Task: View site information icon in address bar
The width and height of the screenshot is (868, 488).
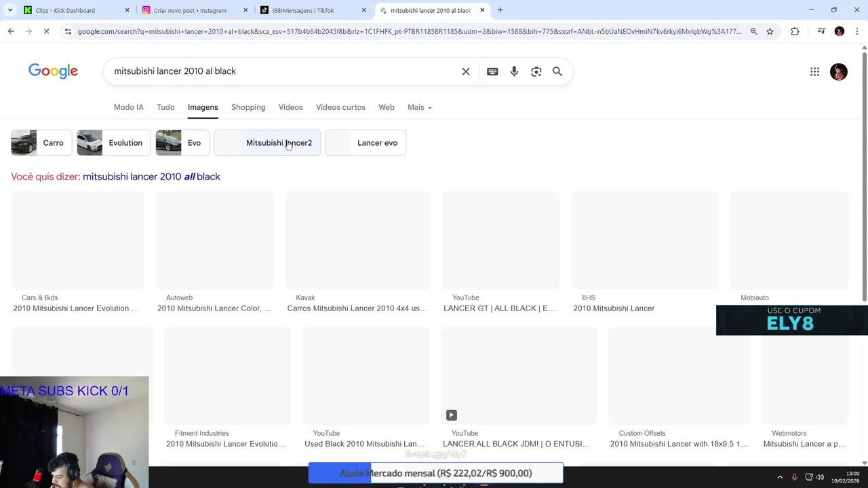Action: point(67,31)
